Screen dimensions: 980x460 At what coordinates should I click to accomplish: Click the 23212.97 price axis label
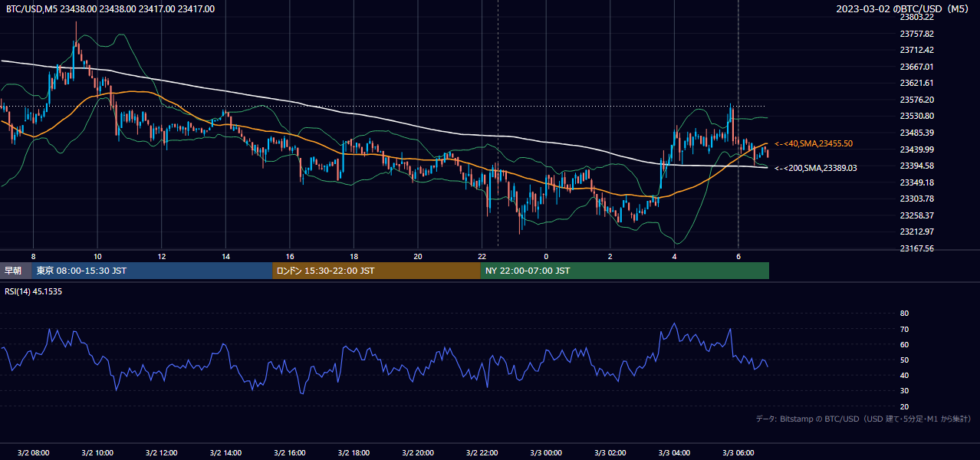point(916,232)
